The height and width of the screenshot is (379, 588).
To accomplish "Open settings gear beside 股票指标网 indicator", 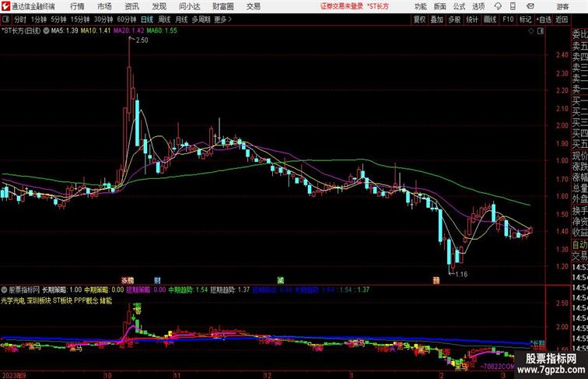I will click(4, 290).
